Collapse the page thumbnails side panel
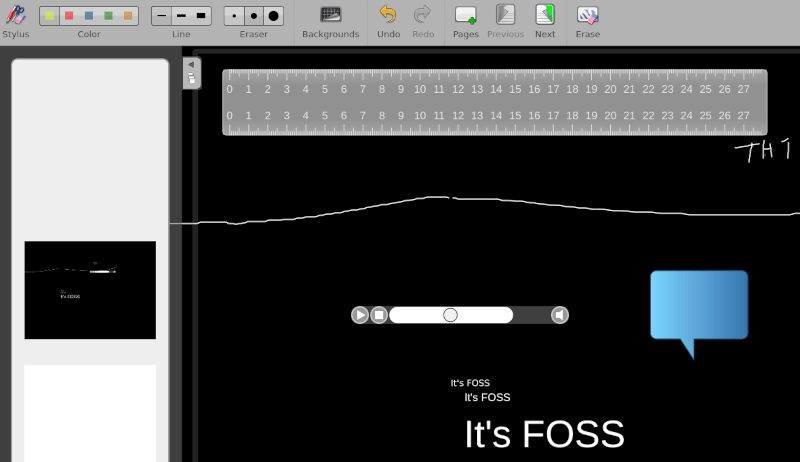This screenshot has width=800, height=462. click(x=191, y=64)
